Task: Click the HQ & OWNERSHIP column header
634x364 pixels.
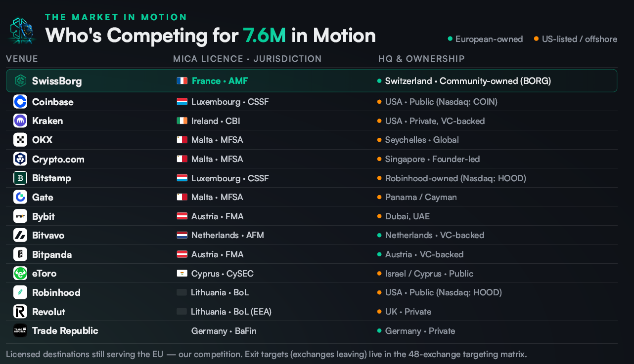Action: (x=421, y=59)
